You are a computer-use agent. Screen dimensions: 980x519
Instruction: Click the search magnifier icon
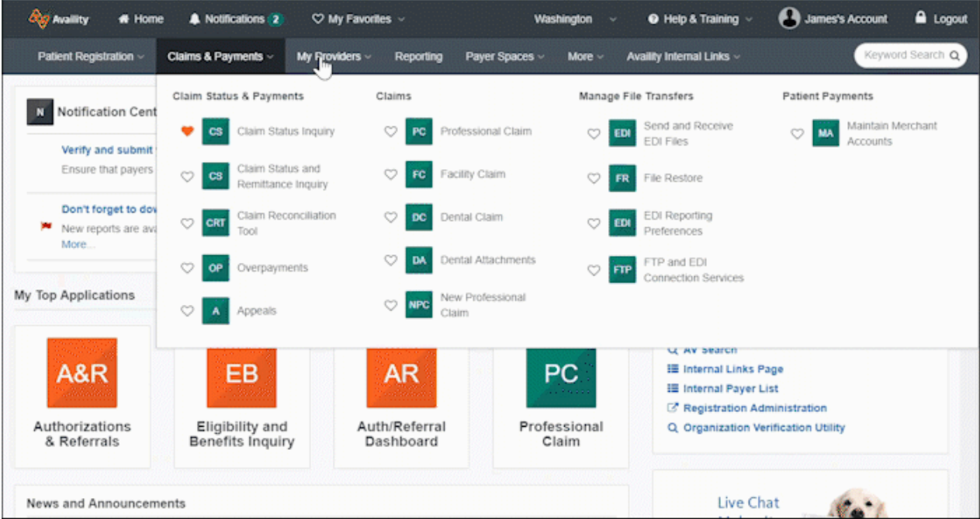click(954, 56)
